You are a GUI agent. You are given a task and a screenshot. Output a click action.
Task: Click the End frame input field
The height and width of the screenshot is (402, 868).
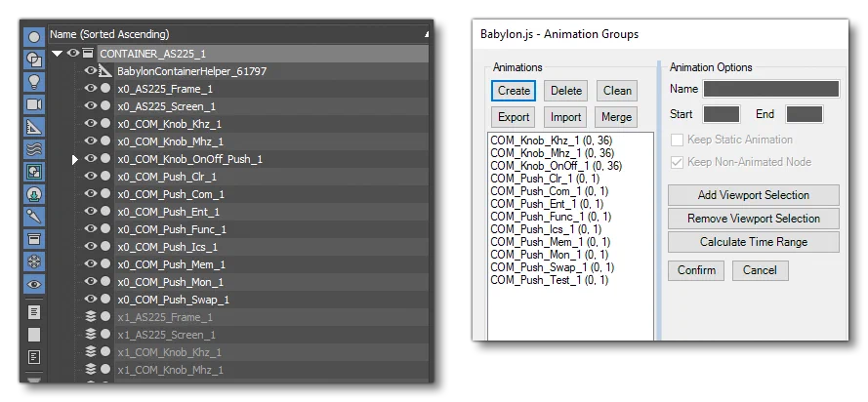[804, 114]
